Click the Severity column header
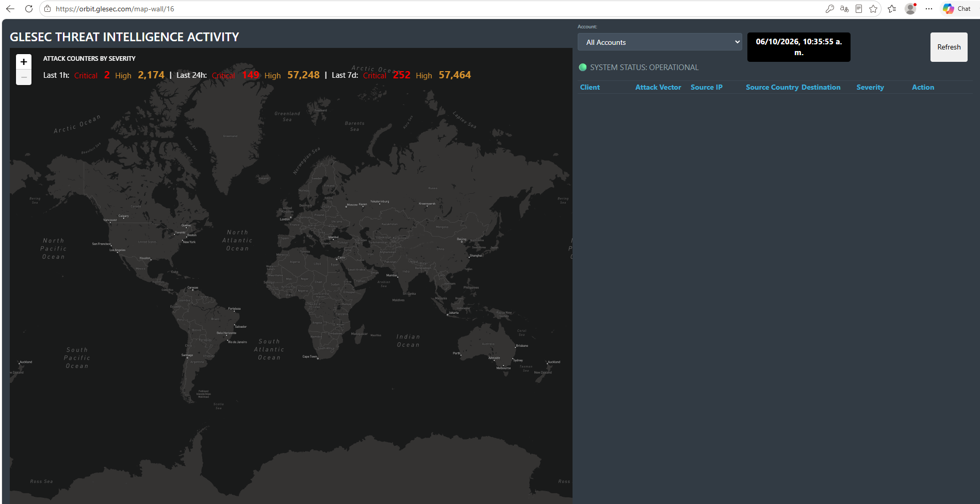The height and width of the screenshot is (504, 980). (870, 87)
